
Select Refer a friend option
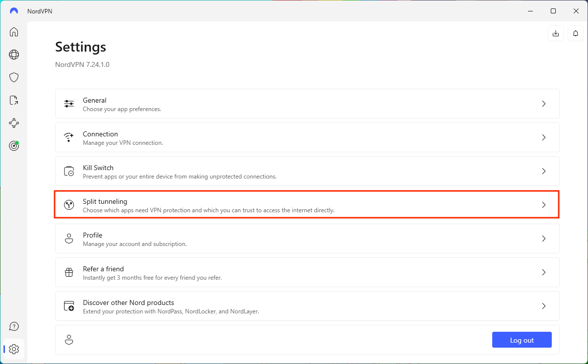coord(307,272)
